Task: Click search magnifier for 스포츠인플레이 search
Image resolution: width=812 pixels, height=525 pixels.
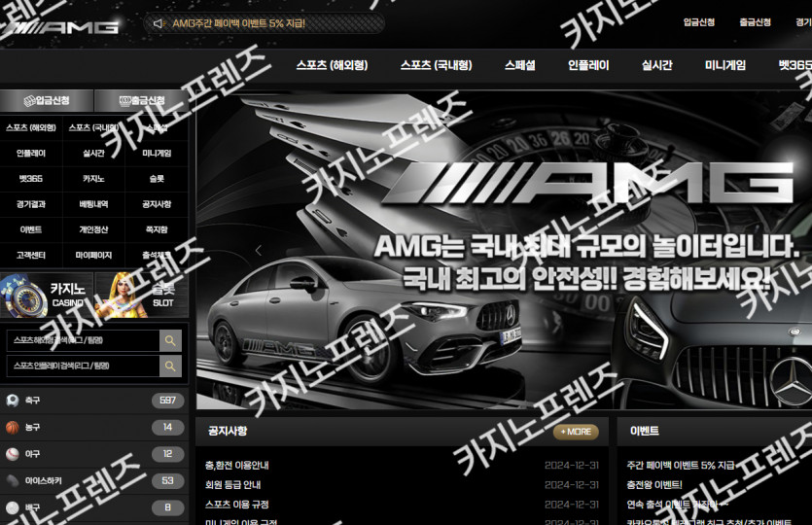Action: point(170,366)
